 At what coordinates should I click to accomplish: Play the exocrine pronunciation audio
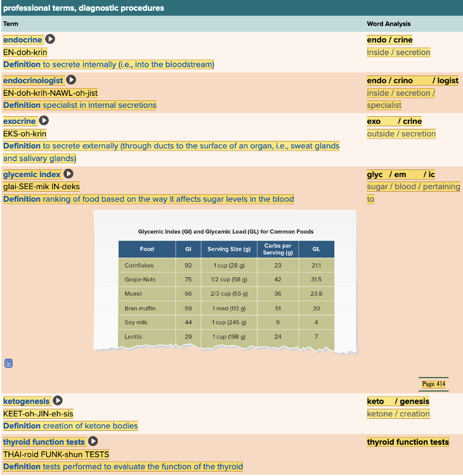[x=44, y=121]
